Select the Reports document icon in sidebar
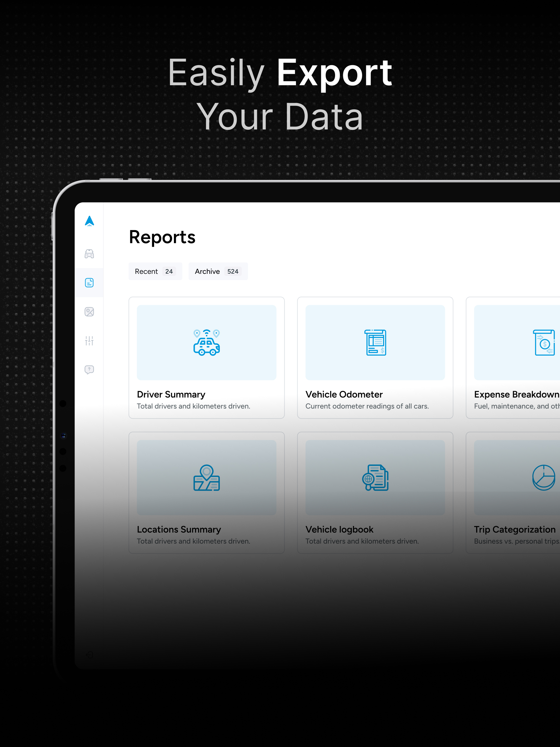Viewport: 560px width, 747px height. [89, 283]
